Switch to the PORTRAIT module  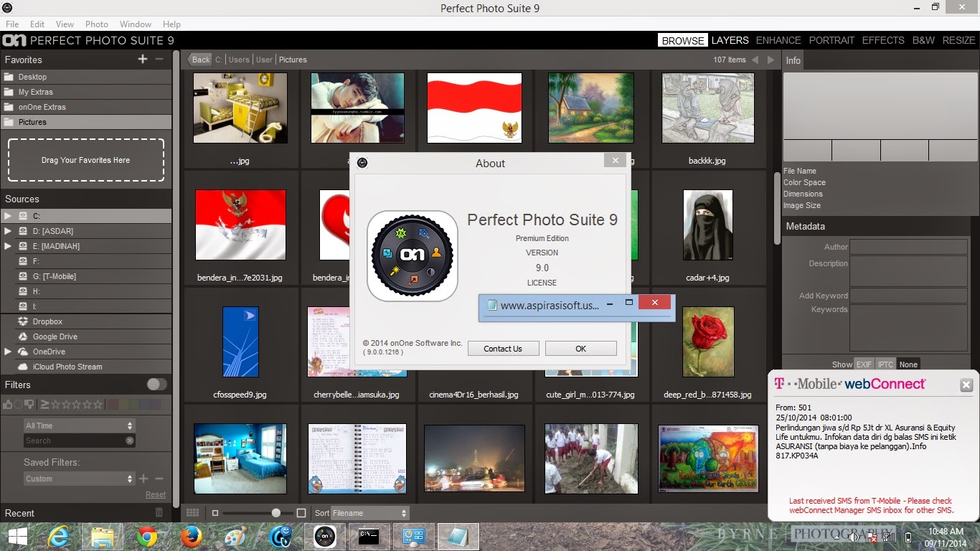[831, 40]
